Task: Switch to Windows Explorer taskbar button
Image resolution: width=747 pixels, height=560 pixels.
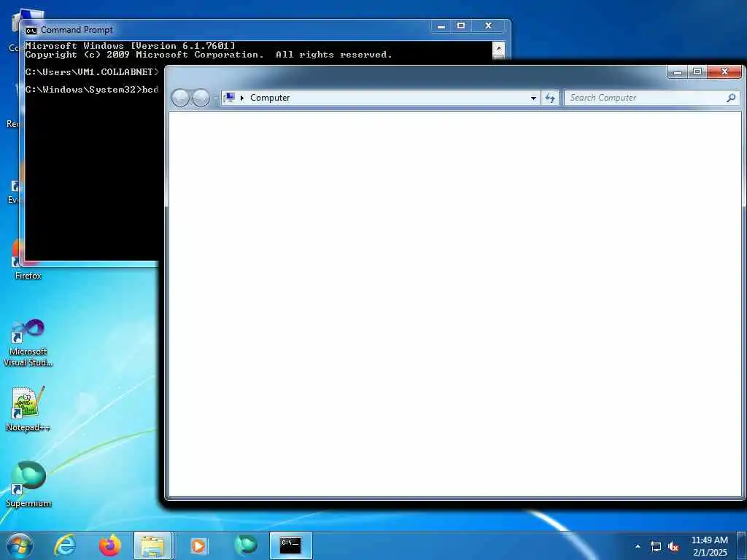Action: [152, 545]
